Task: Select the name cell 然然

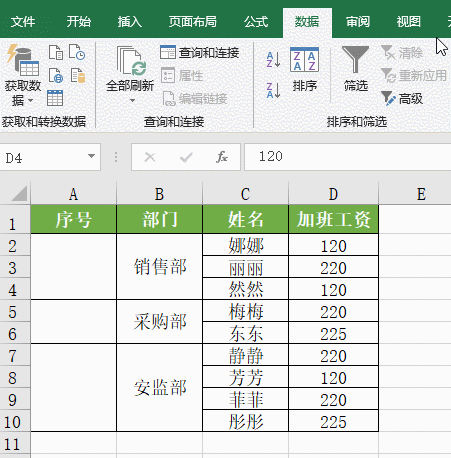Action: click(x=246, y=289)
